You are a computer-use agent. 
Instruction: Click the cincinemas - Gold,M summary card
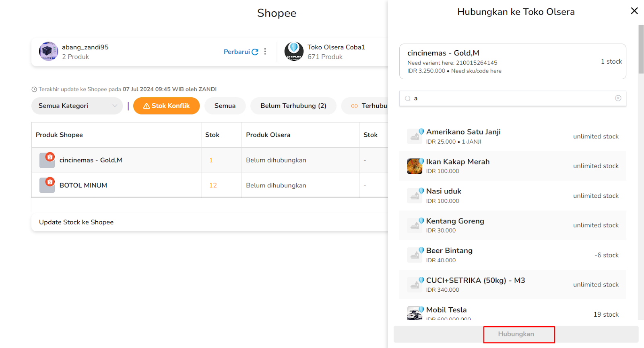[x=512, y=62]
